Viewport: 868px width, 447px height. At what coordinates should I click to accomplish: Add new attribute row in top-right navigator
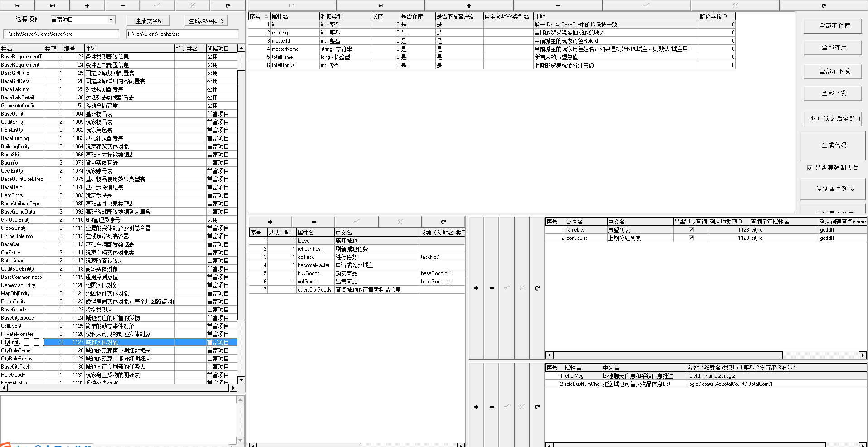coord(469,5)
